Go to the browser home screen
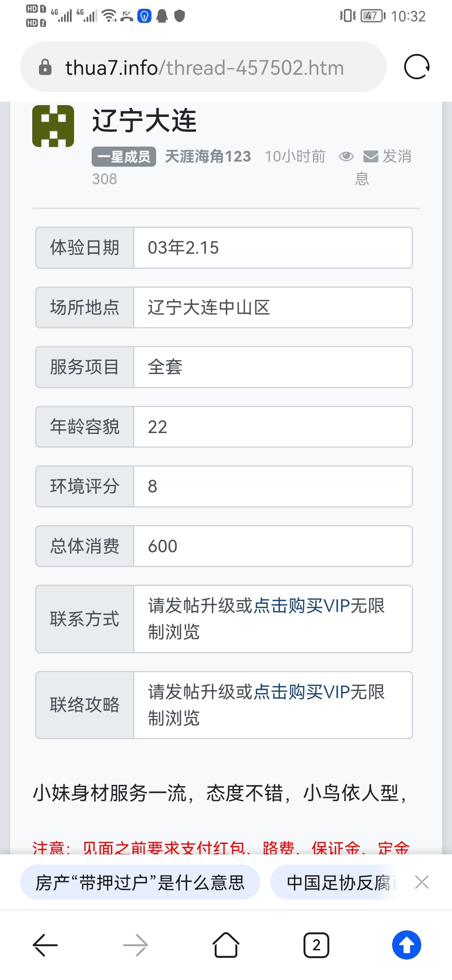The image size is (452, 980). (x=226, y=946)
